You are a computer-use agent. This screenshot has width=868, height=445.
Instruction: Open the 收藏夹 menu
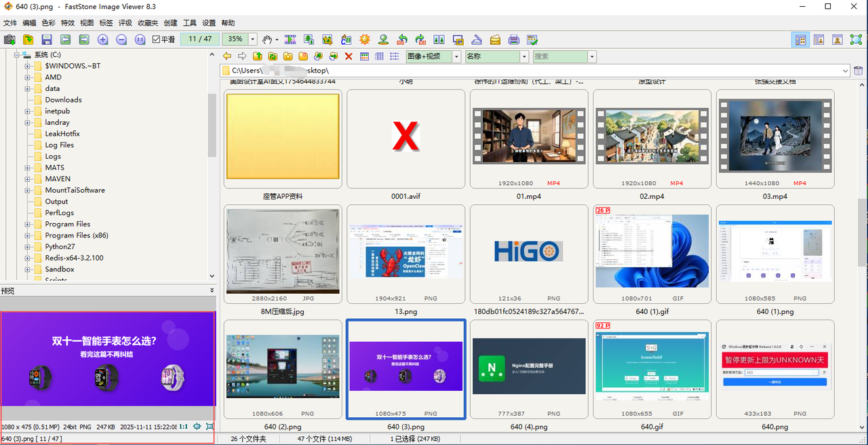click(148, 23)
